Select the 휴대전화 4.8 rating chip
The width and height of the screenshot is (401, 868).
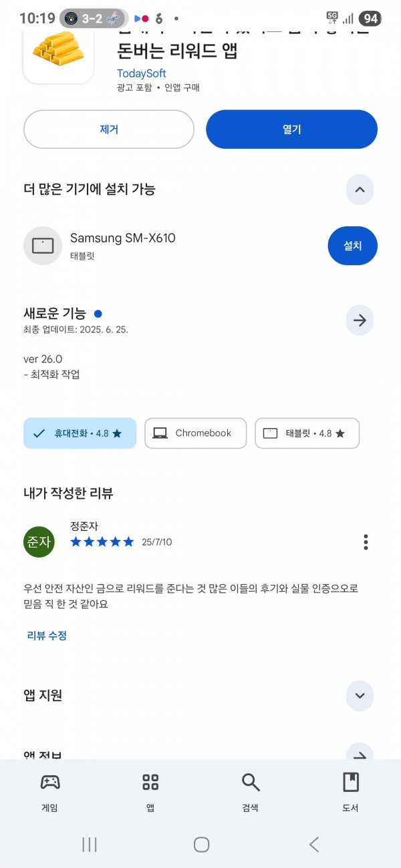point(80,433)
